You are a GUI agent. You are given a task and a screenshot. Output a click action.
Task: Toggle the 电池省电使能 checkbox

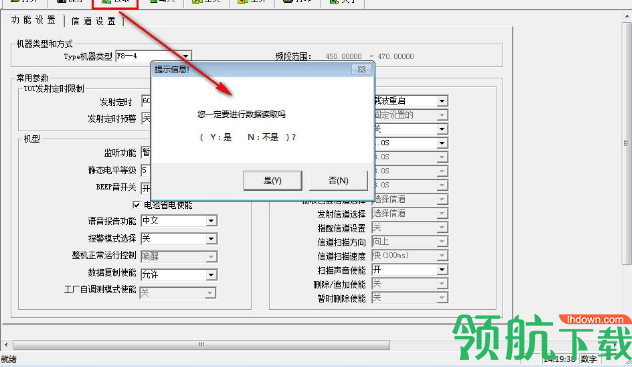point(136,205)
